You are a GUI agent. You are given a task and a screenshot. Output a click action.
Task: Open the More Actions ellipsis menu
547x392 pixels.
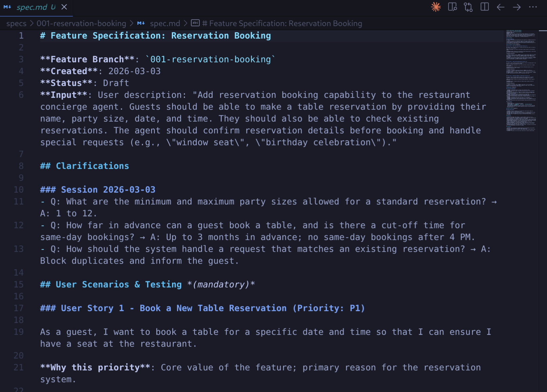(533, 7)
